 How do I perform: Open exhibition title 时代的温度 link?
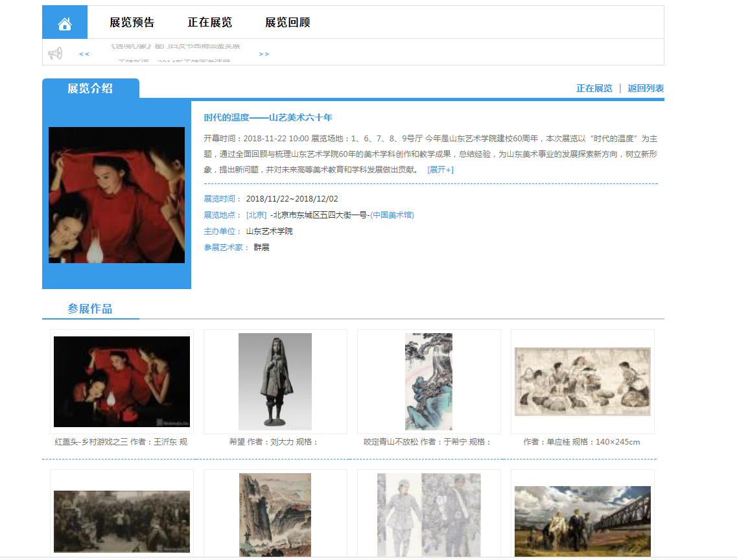268,117
